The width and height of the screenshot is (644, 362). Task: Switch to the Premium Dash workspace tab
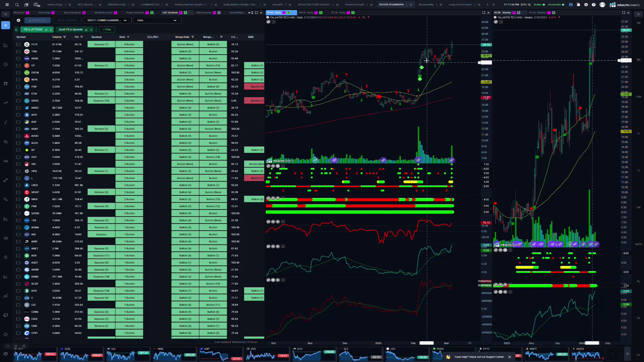tap(355, 5)
